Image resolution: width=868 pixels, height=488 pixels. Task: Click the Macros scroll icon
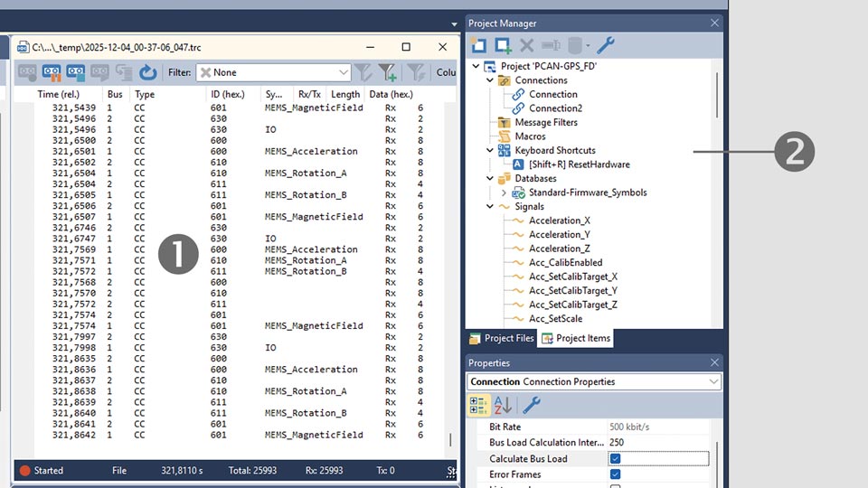point(504,136)
